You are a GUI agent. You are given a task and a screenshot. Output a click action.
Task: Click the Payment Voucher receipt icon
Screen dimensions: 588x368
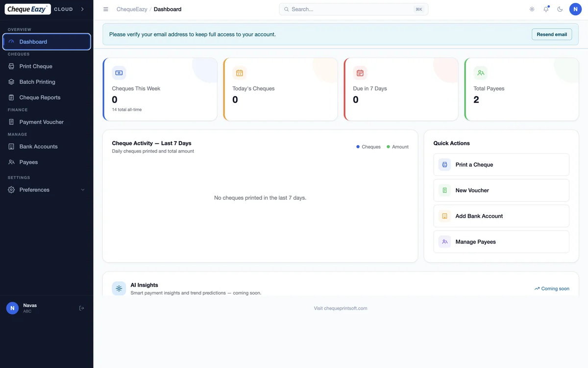tap(11, 122)
